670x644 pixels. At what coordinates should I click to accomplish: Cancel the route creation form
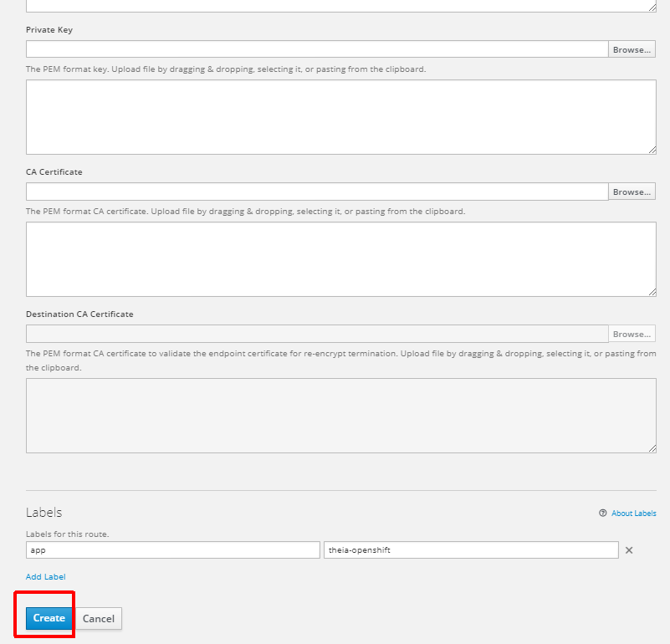99,618
